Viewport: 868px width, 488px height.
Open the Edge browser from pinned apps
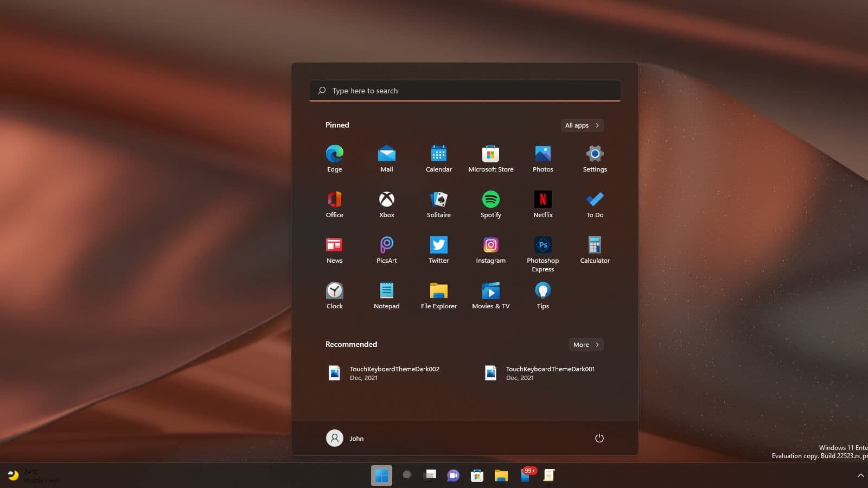(334, 159)
